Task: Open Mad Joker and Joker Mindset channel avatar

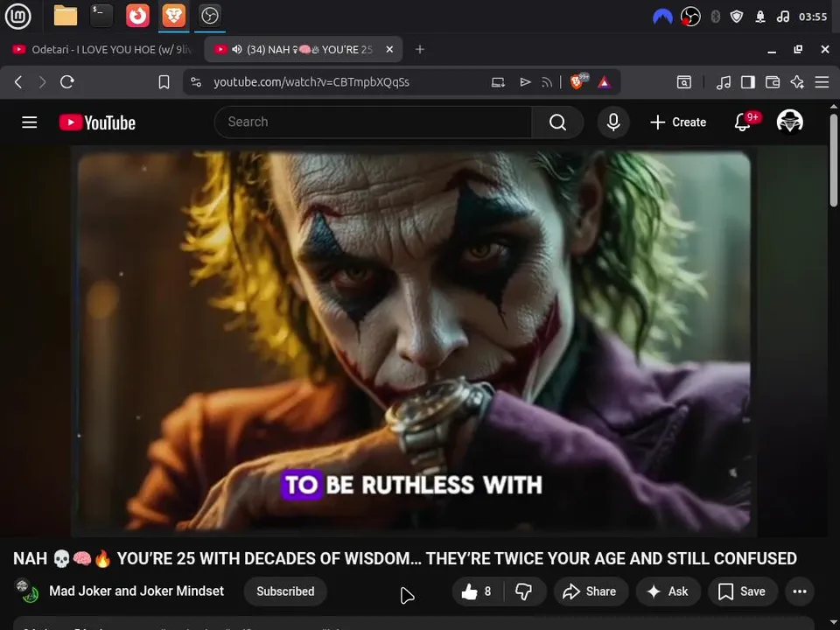Action: (x=26, y=591)
